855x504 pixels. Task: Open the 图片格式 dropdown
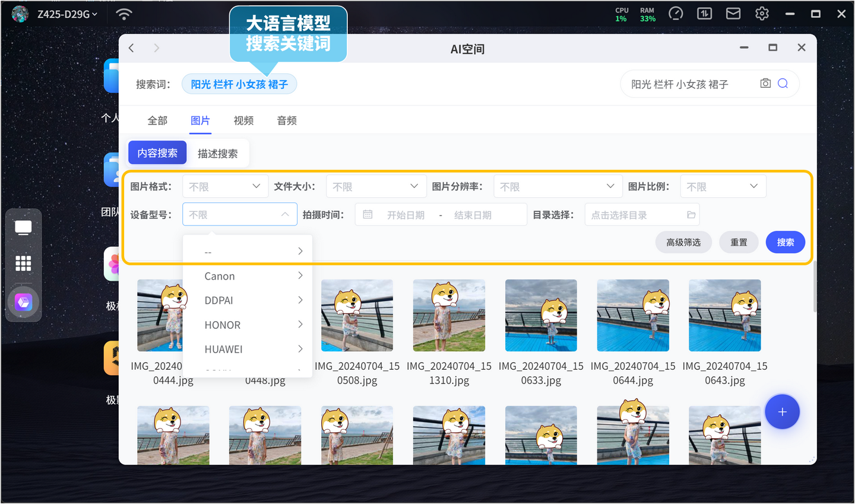225,186
